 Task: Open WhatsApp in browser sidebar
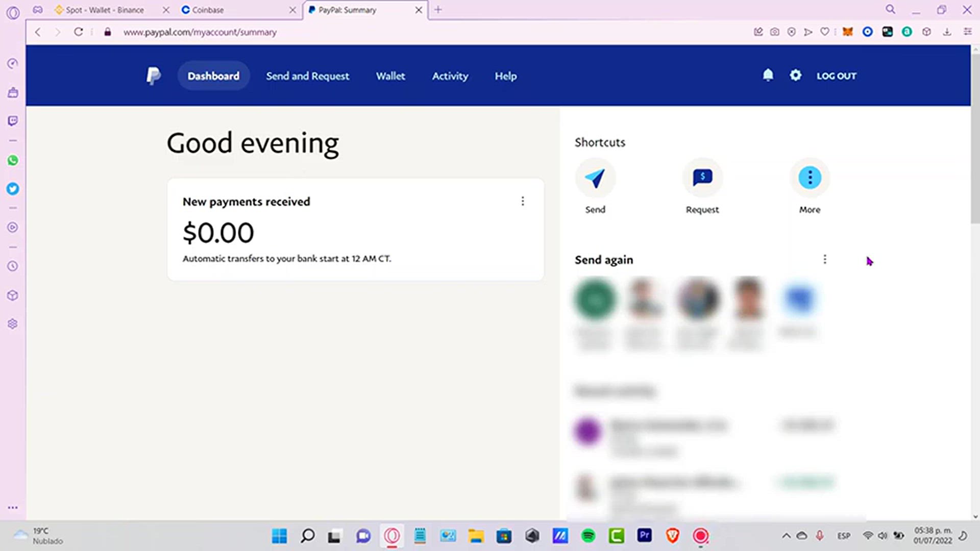point(13,161)
